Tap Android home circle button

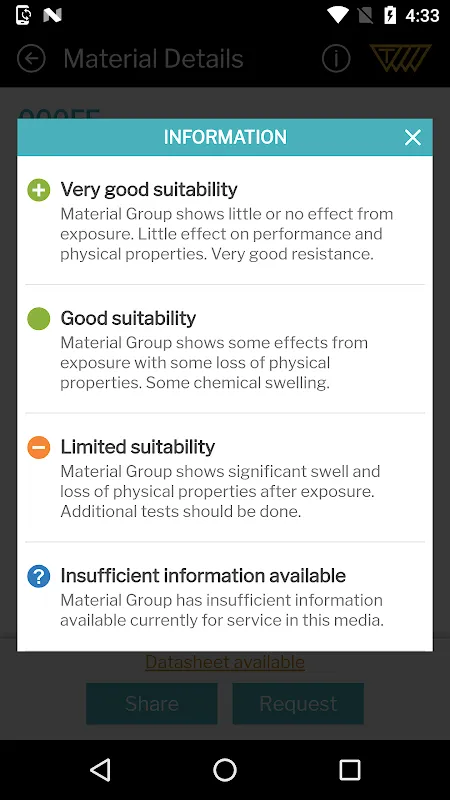pos(225,769)
